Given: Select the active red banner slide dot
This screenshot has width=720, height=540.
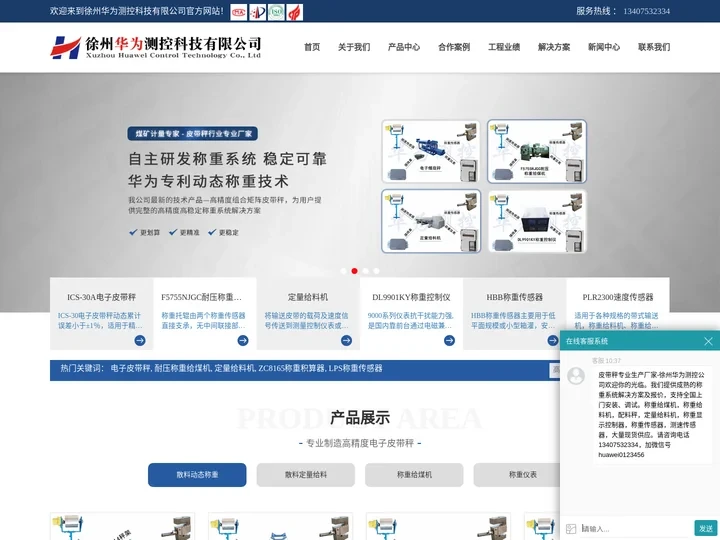Looking at the screenshot, I should click(354, 271).
